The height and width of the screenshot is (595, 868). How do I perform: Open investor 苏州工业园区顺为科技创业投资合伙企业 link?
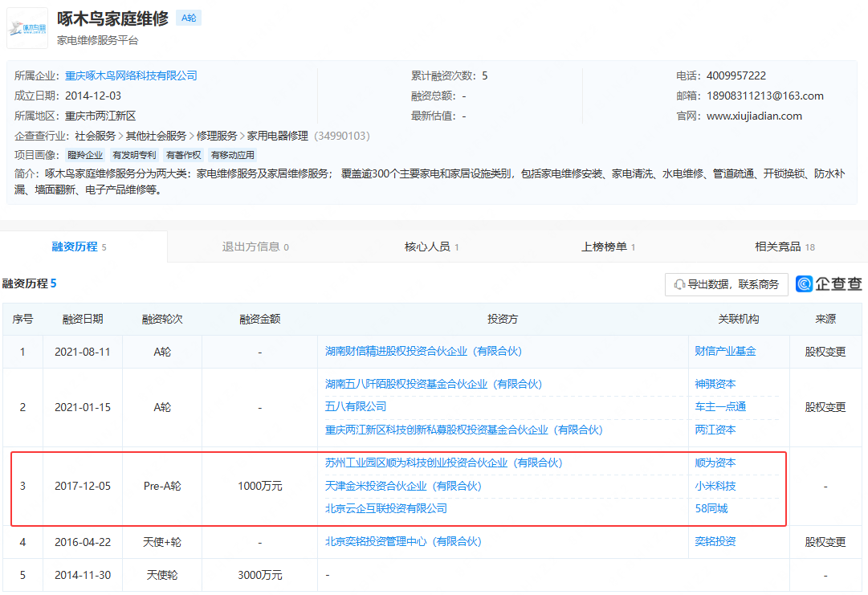pos(443,463)
